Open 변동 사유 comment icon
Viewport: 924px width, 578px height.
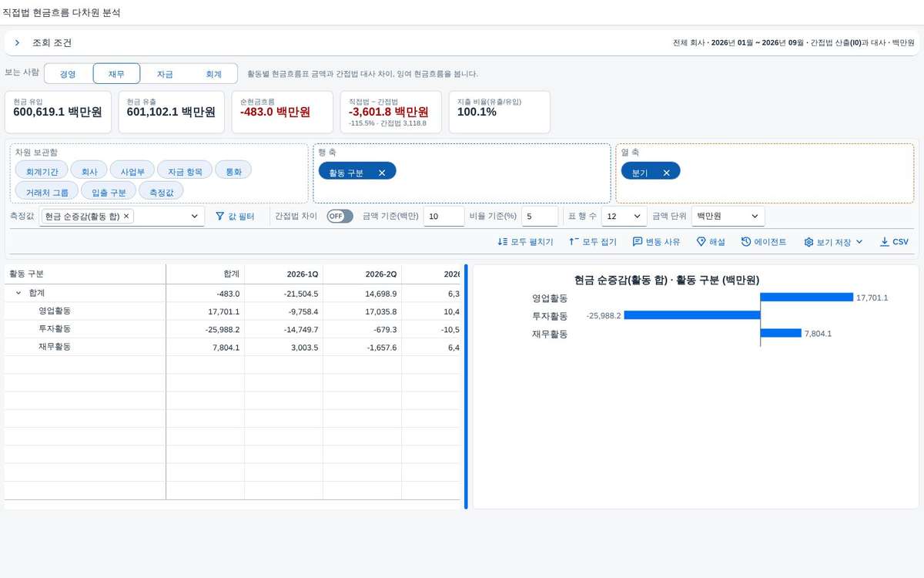638,242
